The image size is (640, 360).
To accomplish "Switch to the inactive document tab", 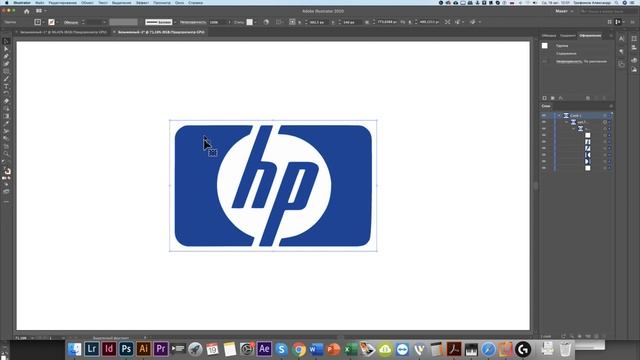I will pyautogui.click(x=62, y=32).
